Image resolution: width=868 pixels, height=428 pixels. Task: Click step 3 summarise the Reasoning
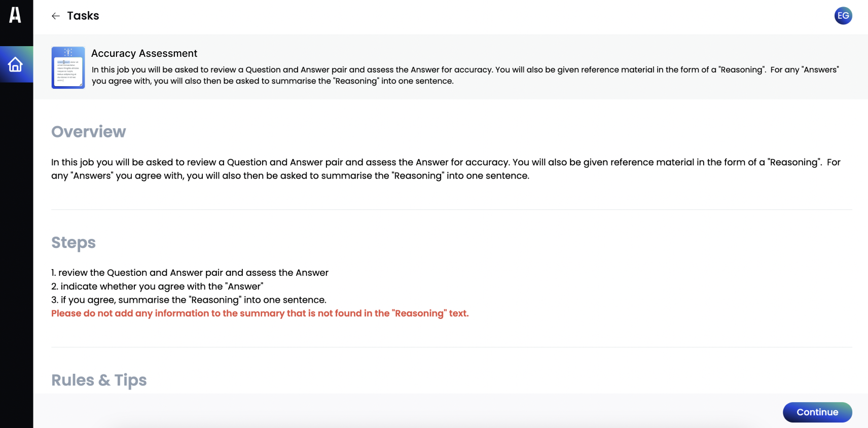(x=189, y=300)
